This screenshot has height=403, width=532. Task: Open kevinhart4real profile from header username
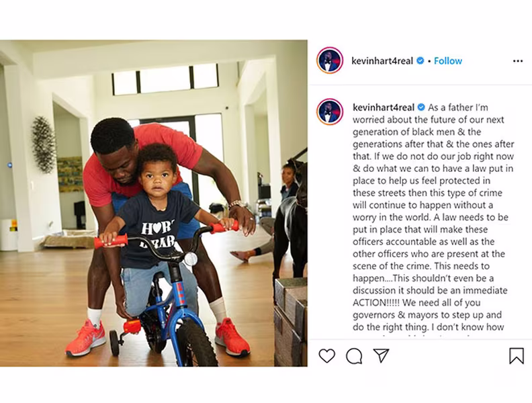[x=382, y=61]
